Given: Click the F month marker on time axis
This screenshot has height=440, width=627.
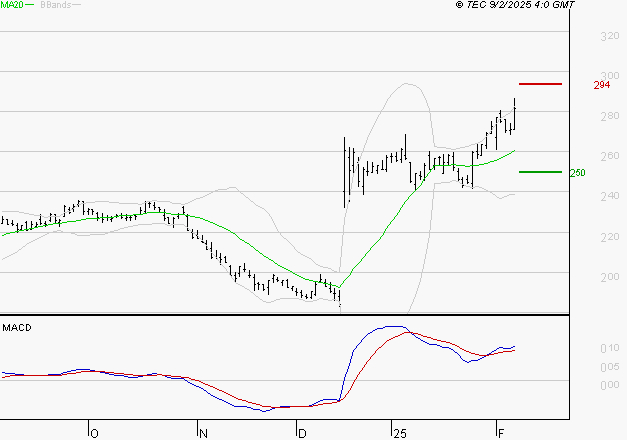Looking at the screenshot, I should point(501,434).
